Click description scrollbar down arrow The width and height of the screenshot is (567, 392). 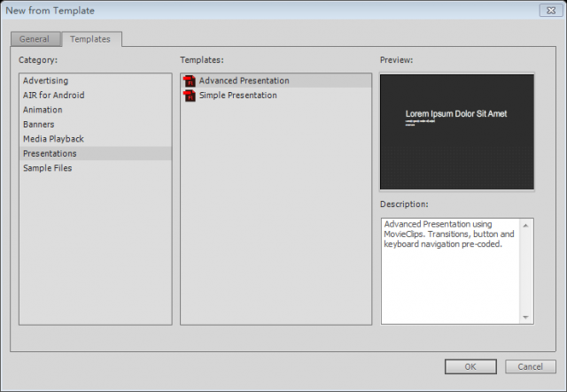pos(525,317)
